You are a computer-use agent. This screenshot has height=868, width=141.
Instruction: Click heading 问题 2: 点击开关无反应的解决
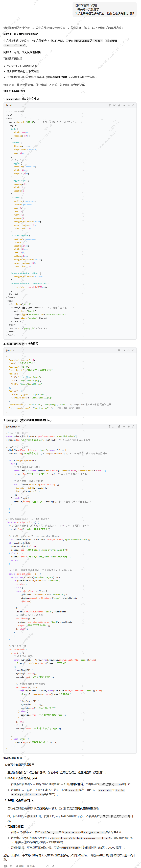coord(22,52)
